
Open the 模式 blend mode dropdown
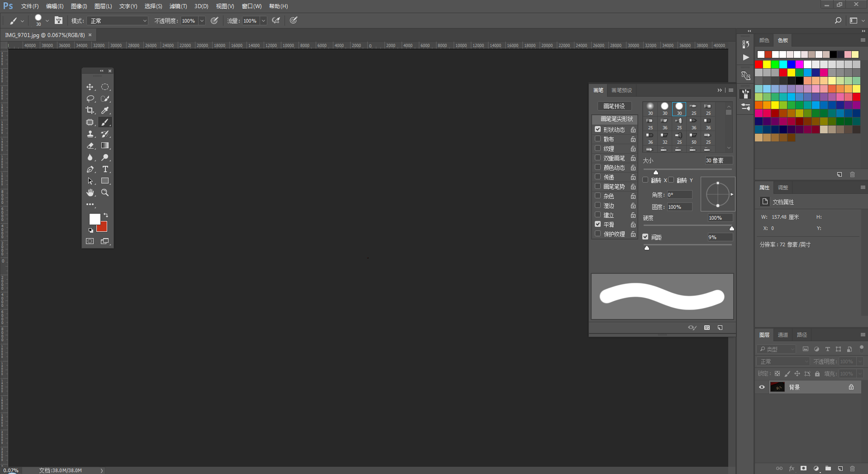(x=119, y=21)
